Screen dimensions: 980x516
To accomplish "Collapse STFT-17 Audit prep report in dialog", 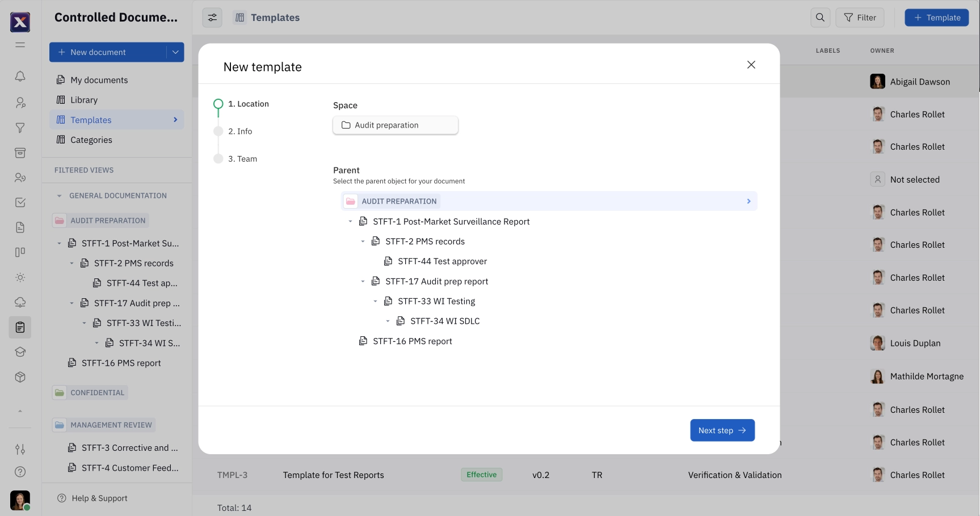I will (363, 281).
